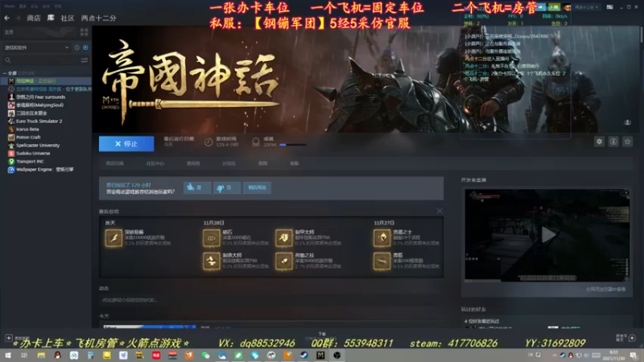Open the 游戏和软件 filter dropdown
This screenshot has width=644, height=362.
(36, 47)
